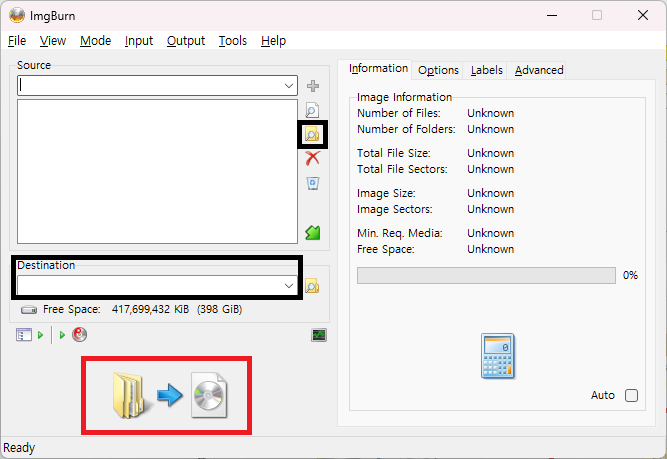Viewport: 667px width, 459px height.
Task: Expand the Destination dropdown arrow
Action: [x=289, y=286]
